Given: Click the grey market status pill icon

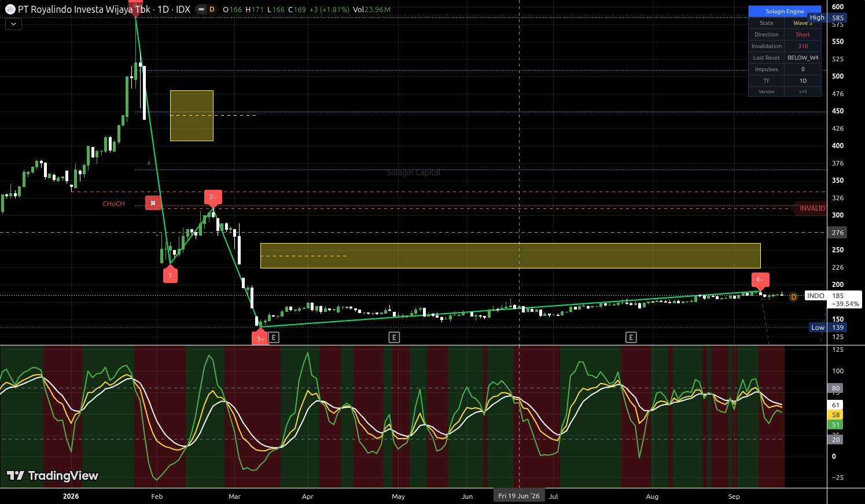Looking at the screenshot, I should pyautogui.click(x=201, y=9).
